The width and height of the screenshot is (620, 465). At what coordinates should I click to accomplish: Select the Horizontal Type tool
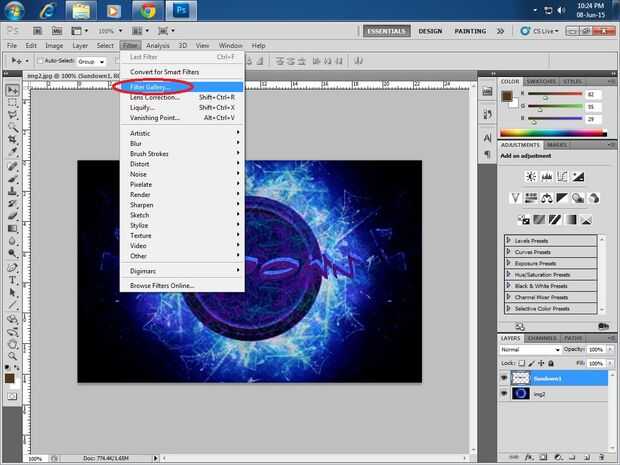[x=13, y=280]
